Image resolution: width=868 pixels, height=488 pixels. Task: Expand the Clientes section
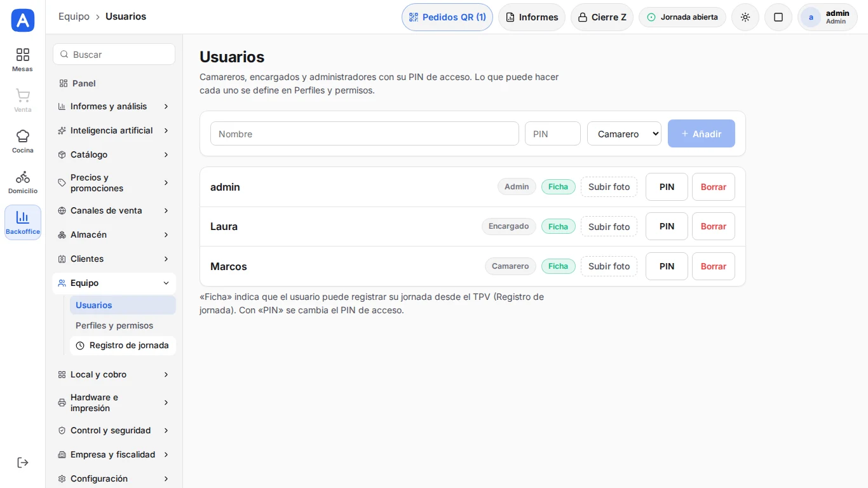click(114, 259)
